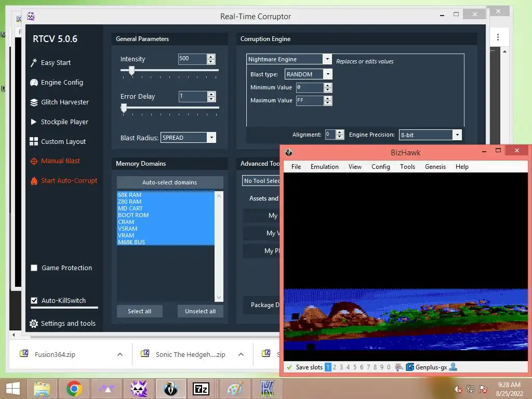Click Intensity slider handle
The image size is (532, 399).
131,71
